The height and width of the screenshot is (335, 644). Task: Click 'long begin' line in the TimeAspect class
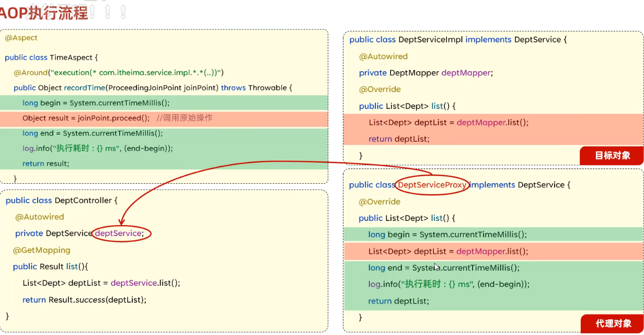96,103
